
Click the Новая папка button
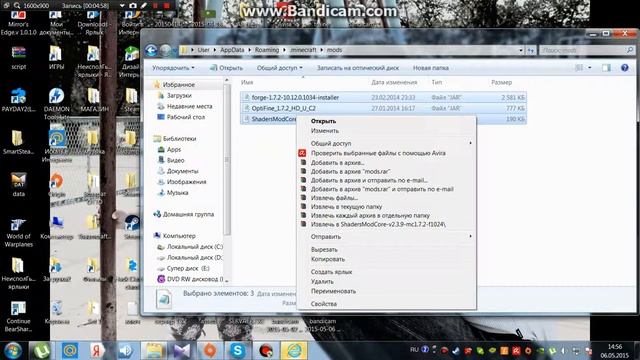(431, 68)
